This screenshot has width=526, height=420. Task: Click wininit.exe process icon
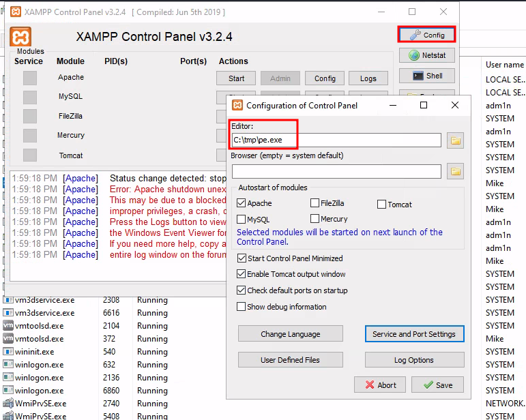click(x=8, y=352)
